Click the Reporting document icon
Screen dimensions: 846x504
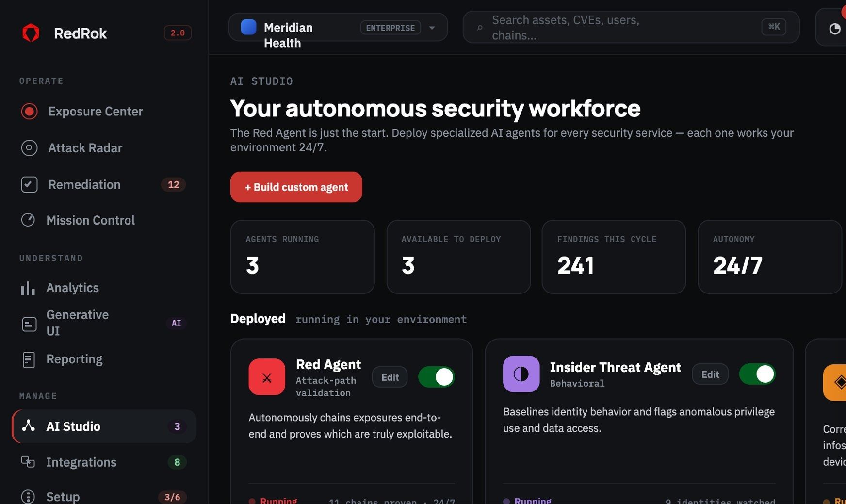(x=29, y=359)
